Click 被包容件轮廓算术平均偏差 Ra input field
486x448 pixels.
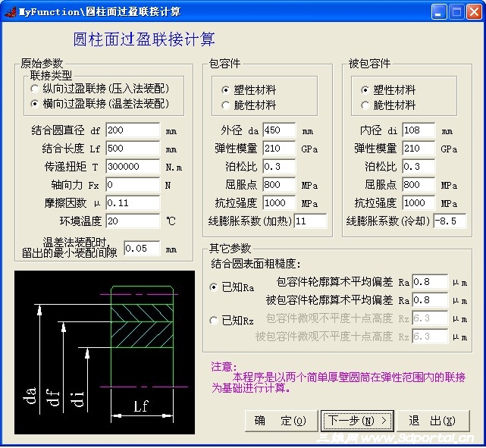[x=430, y=300]
